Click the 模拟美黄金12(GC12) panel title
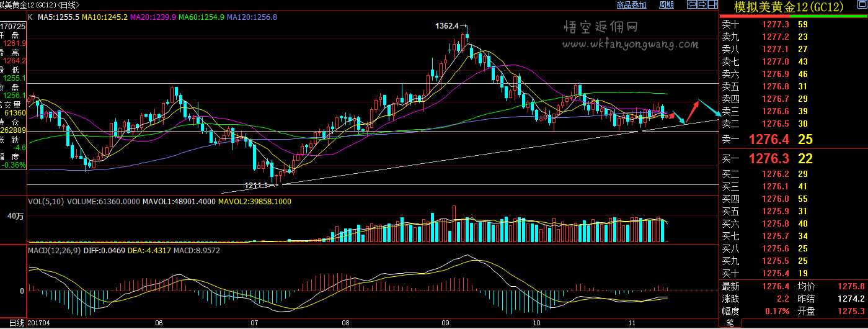The image size is (868, 329). (789, 8)
